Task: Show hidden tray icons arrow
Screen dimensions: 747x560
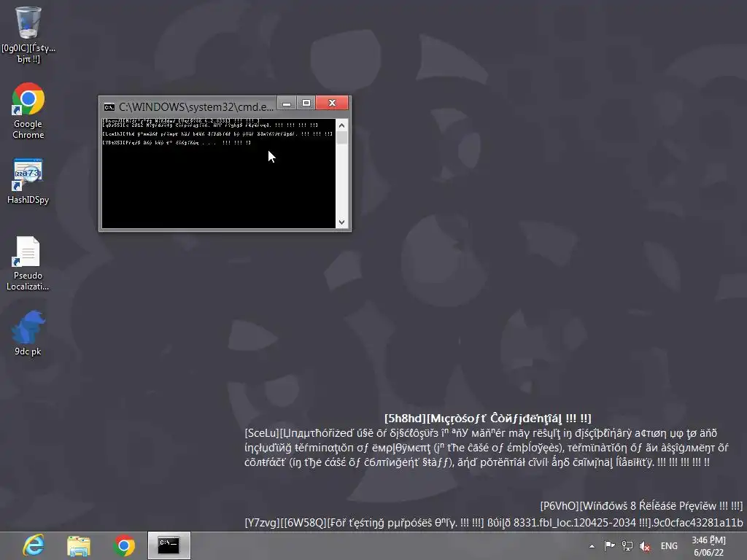Action: point(592,546)
